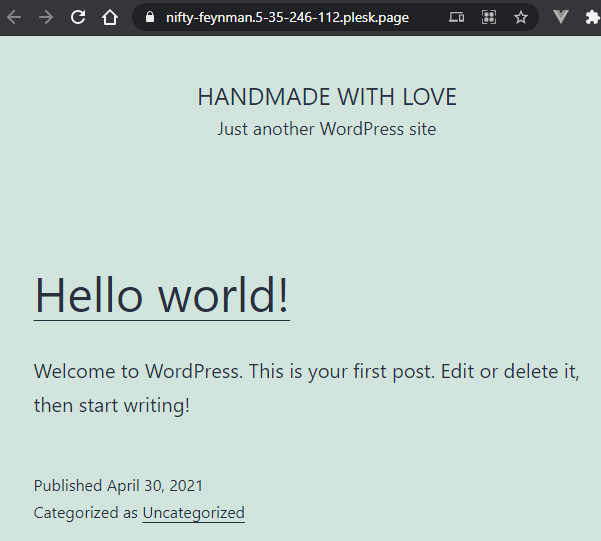This screenshot has height=541, width=601.
Task: Click the word 'Published' in post meta
Action: [68, 486]
